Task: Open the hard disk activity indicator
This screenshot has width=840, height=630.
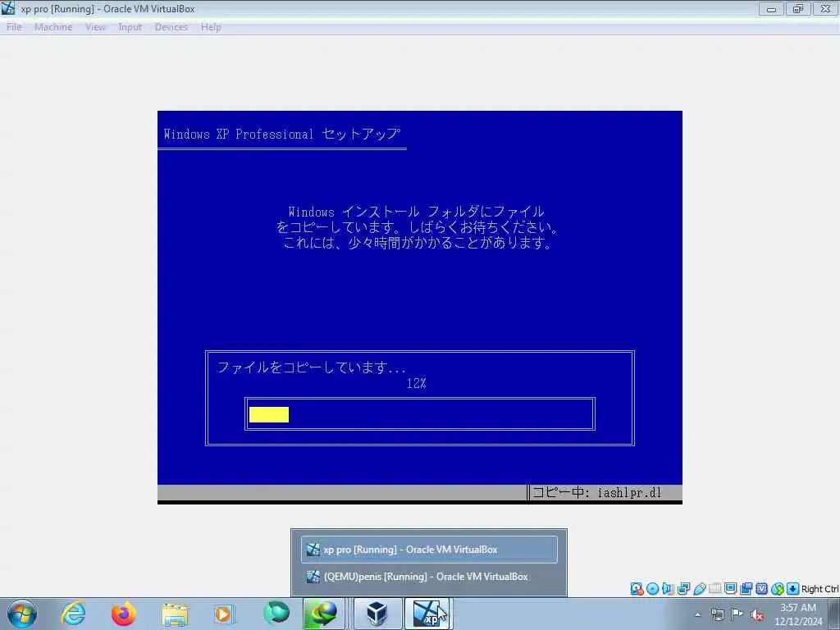Action: [x=637, y=589]
